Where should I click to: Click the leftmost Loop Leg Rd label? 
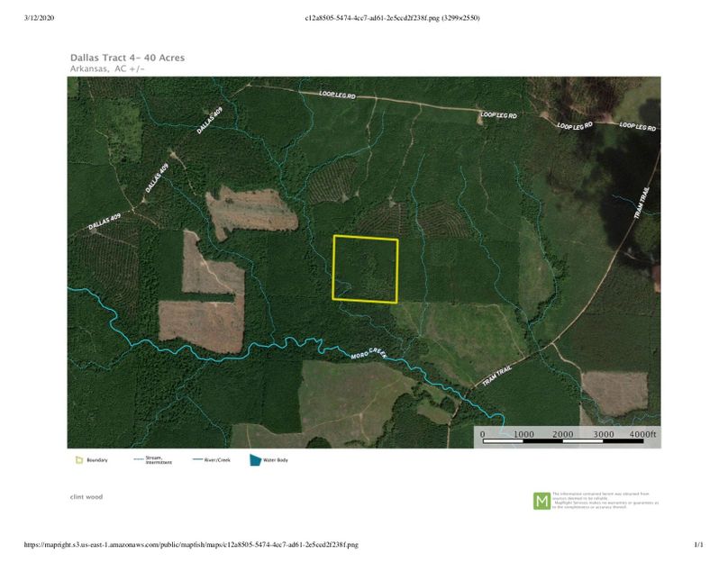[338, 95]
